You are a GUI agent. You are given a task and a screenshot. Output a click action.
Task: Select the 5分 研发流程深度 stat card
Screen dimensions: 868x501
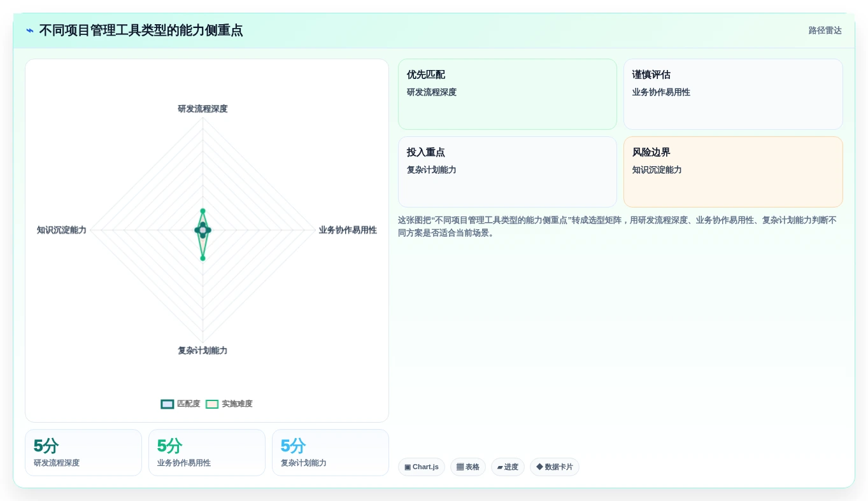point(83,453)
